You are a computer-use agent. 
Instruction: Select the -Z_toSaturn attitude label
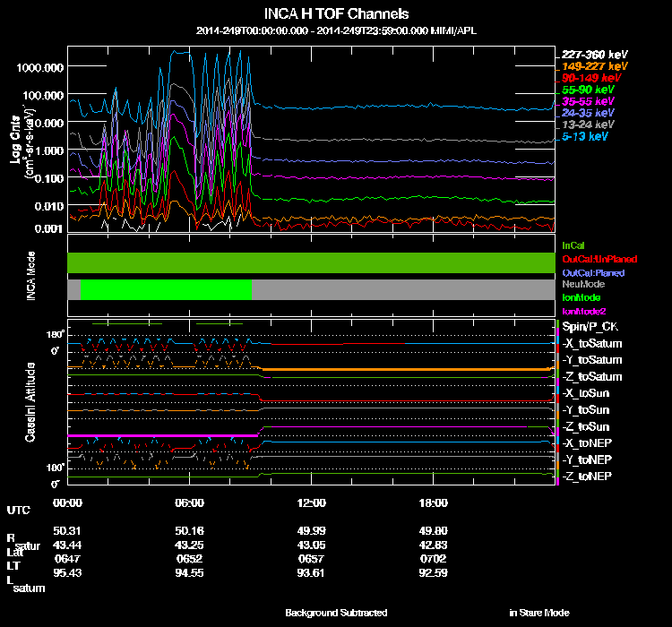coord(591,376)
